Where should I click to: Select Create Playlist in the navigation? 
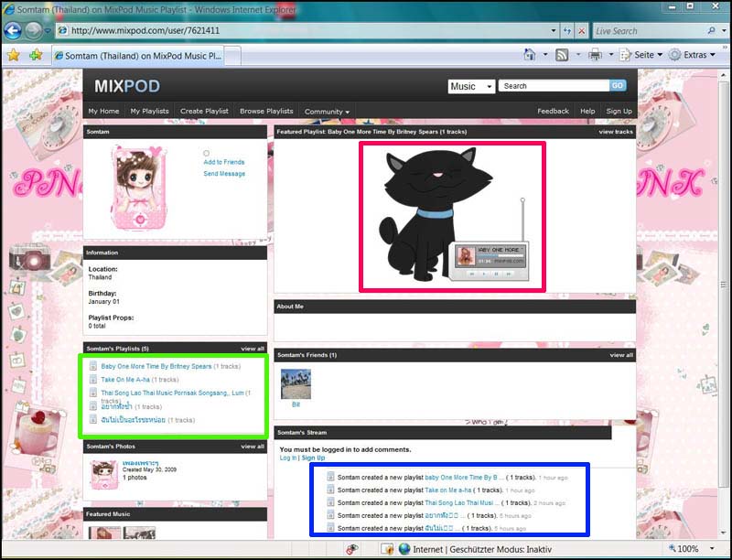click(204, 111)
